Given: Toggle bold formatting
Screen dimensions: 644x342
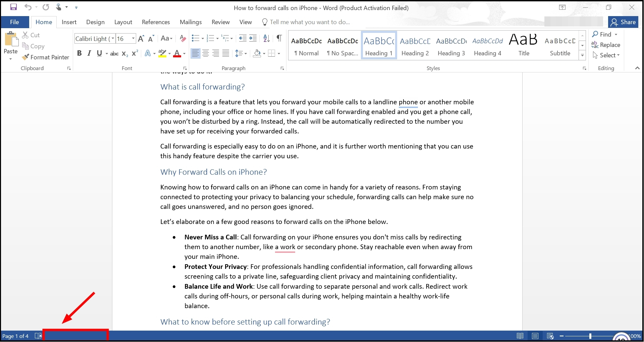Looking at the screenshot, I should click(x=79, y=53).
